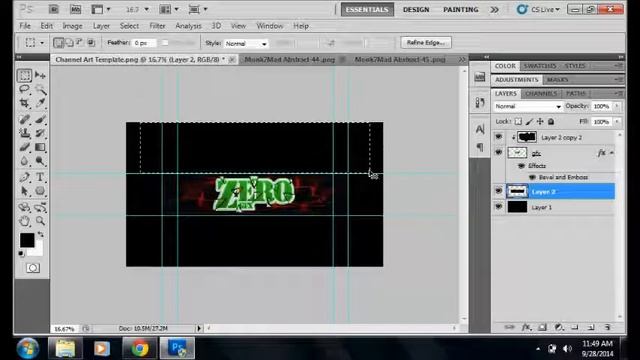Open the tool preset picker arrow
The image size is (640, 360).
pos(42,42)
